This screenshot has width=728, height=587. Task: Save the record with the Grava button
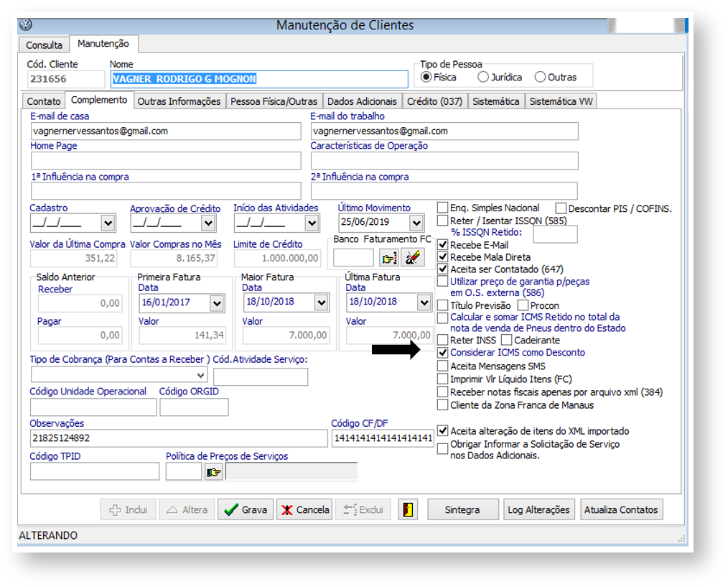[246, 509]
